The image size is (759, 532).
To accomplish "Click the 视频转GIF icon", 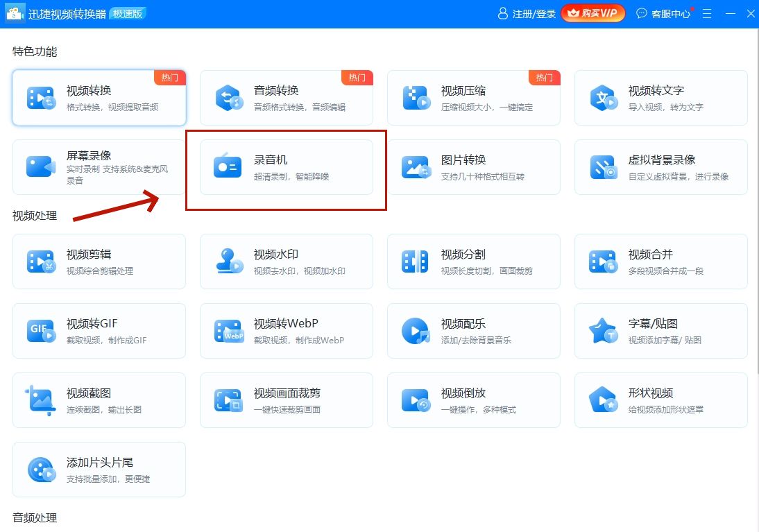I will tap(41, 331).
